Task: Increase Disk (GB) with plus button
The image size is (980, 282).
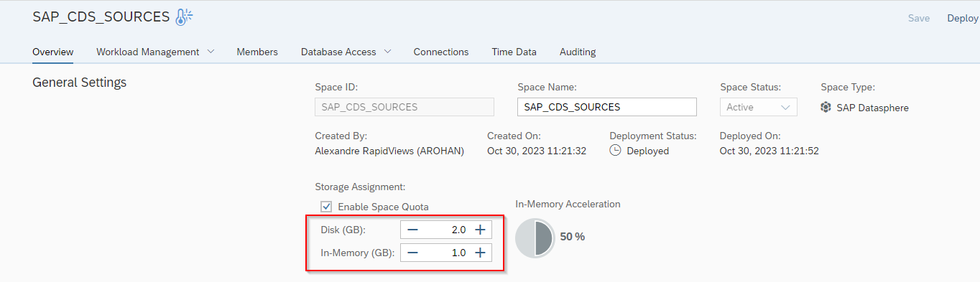Action: click(x=481, y=230)
